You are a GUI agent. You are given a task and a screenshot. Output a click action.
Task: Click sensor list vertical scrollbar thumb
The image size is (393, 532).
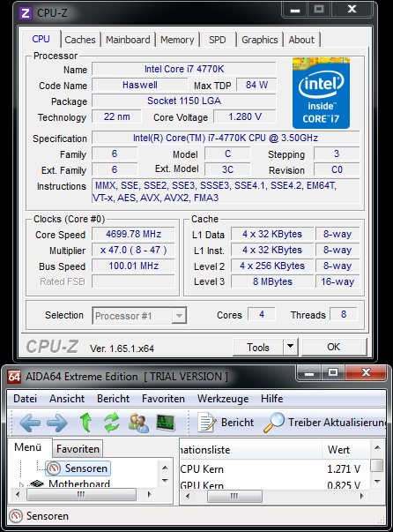click(377, 466)
